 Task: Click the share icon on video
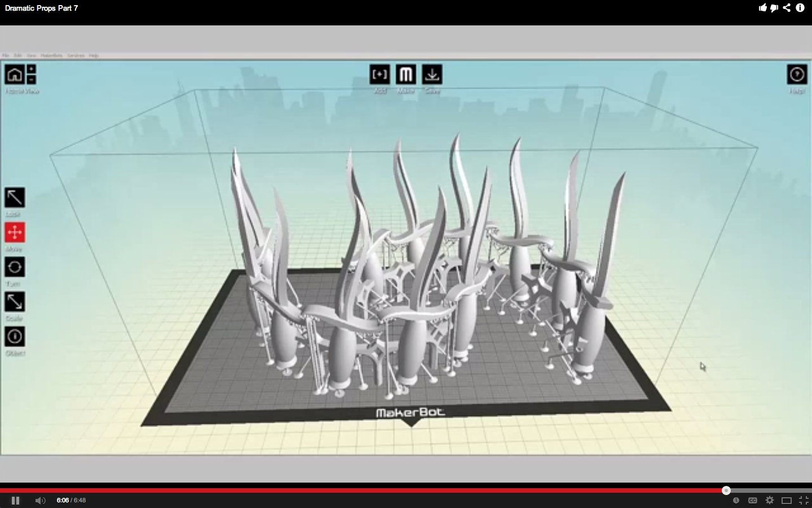[x=787, y=8]
